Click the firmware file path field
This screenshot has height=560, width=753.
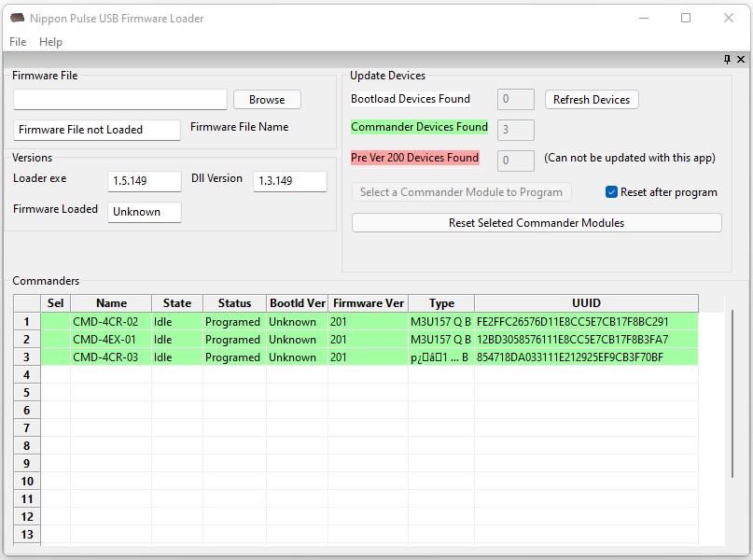tap(120, 100)
